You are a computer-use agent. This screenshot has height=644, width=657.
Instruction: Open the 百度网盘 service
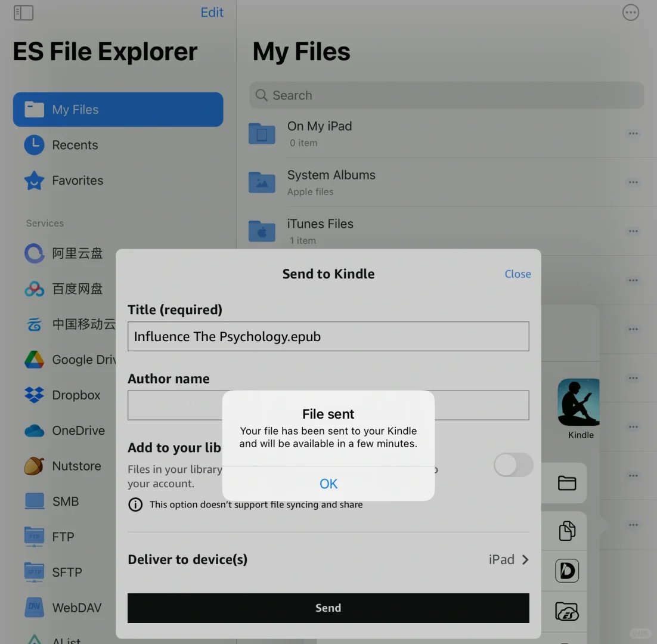point(64,289)
